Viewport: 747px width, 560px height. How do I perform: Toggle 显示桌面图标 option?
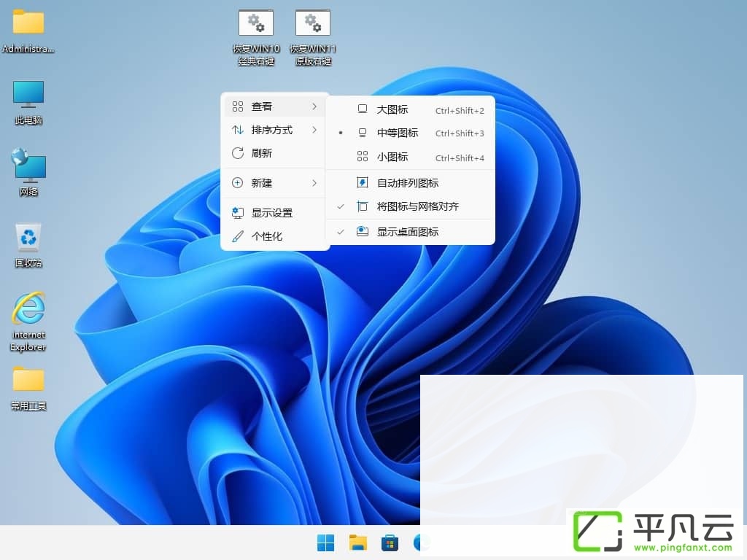pyautogui.click(x=410, y=232)
